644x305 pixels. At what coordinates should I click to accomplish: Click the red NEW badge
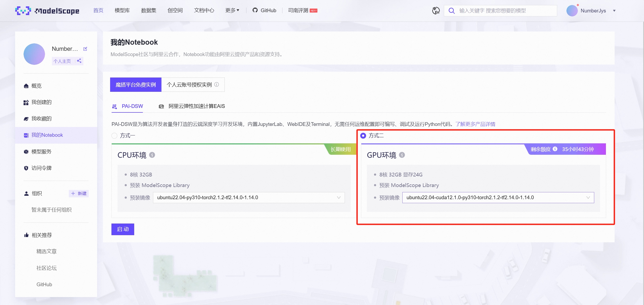[314, 11]
